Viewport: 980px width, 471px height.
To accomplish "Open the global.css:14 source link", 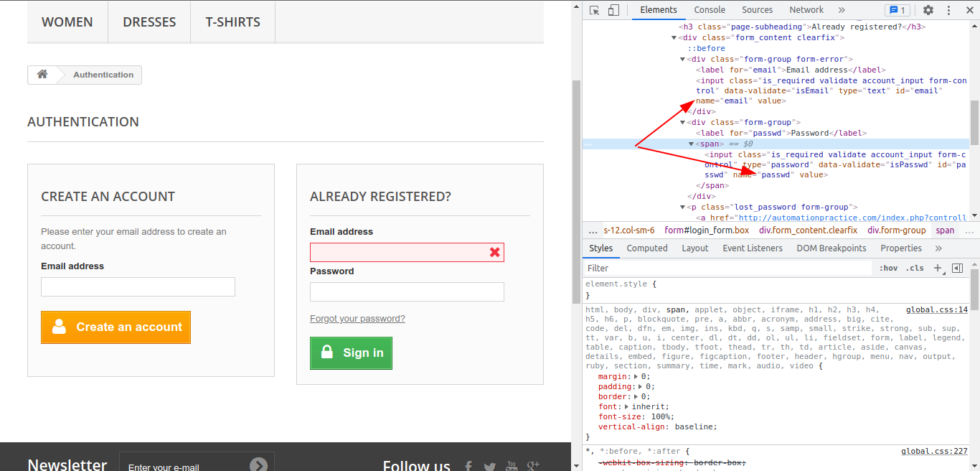I will pyautogui.click(x=936, y=310).
